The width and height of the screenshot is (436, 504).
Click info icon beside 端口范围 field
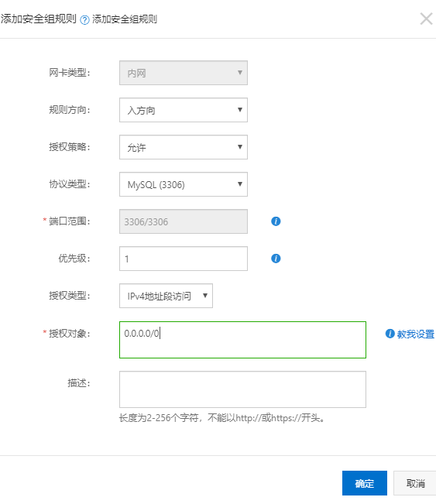276,221
